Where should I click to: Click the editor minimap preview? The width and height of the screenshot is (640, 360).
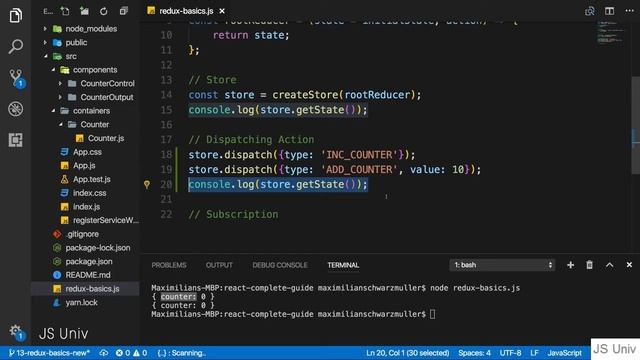point(611,32)
